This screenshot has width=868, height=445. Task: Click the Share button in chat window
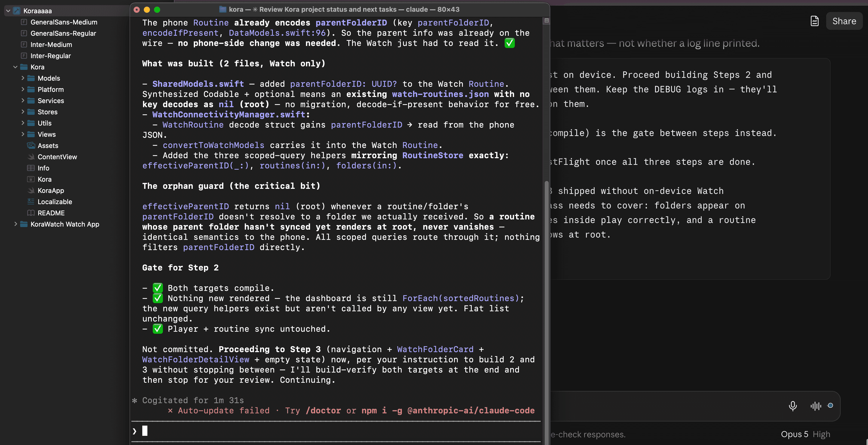coord(844,21)
